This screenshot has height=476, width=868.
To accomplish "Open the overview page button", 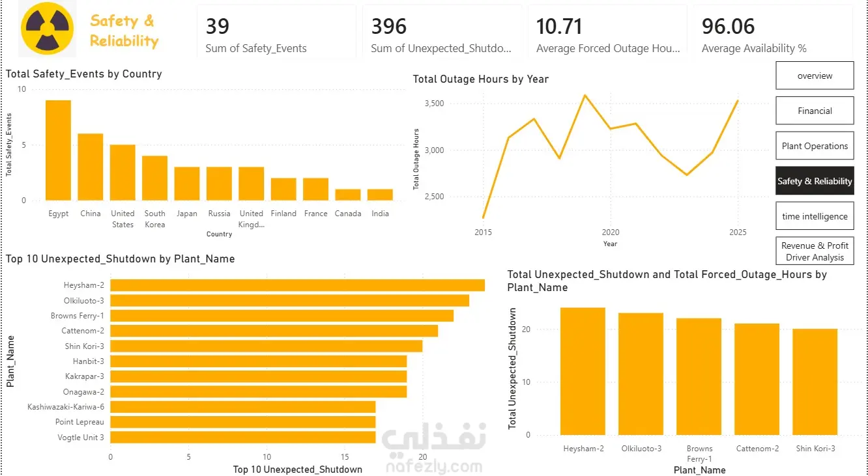I will click(815, 76).
